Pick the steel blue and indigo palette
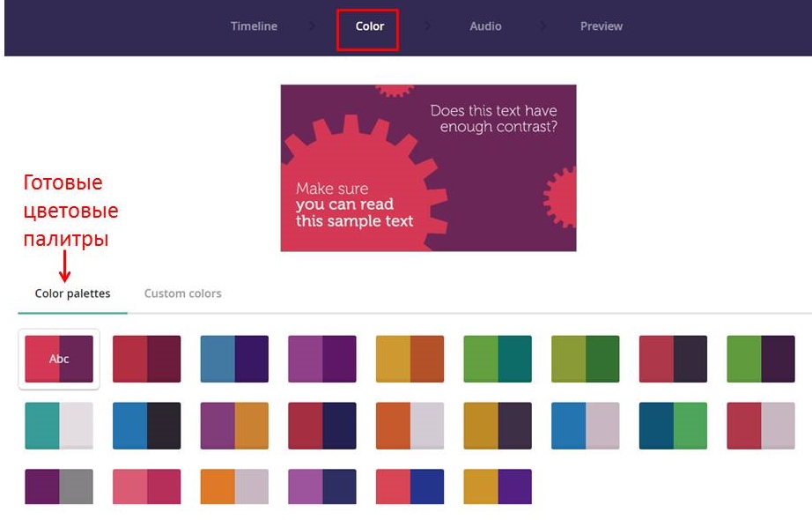The image size is (812, 520). (234, 359)
